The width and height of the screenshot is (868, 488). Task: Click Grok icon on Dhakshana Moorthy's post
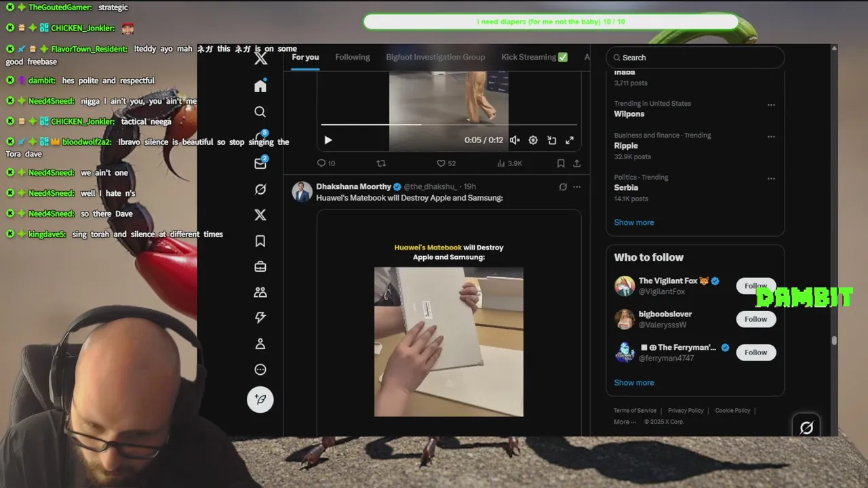click(563, 187)
